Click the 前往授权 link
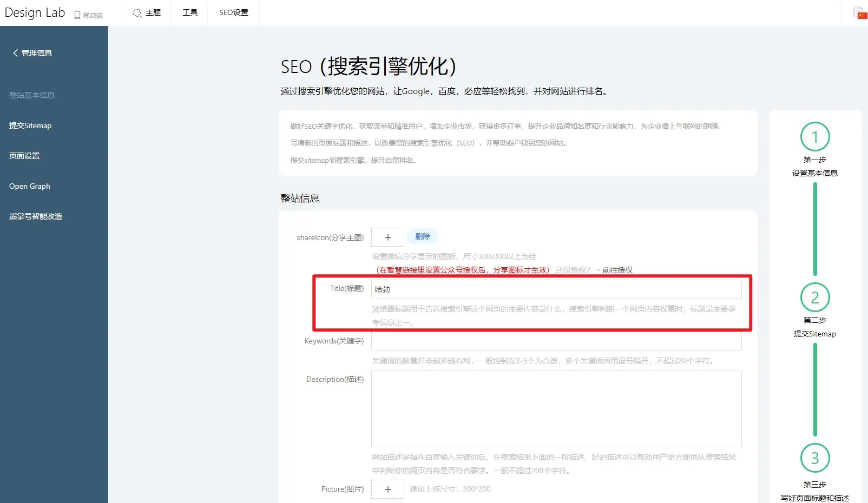 (x=617, y=270)
